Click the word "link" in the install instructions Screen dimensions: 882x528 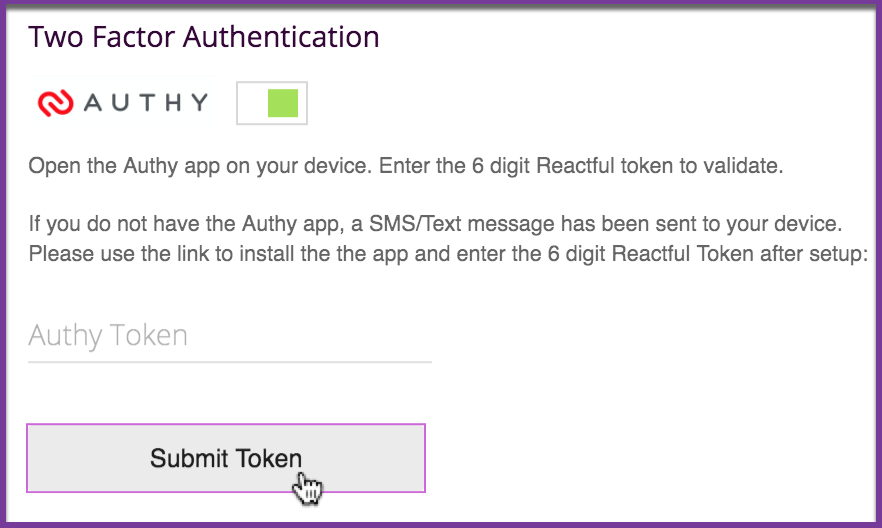point(218,253)
